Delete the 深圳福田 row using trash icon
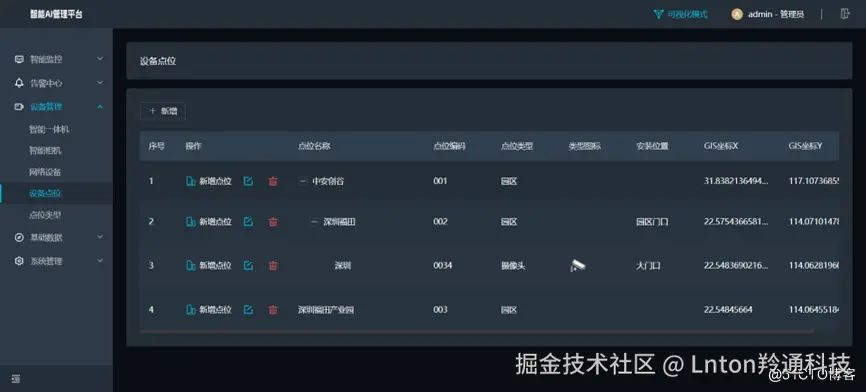The width and height of the screenshot is (866, 392). (x=273, y=222)
